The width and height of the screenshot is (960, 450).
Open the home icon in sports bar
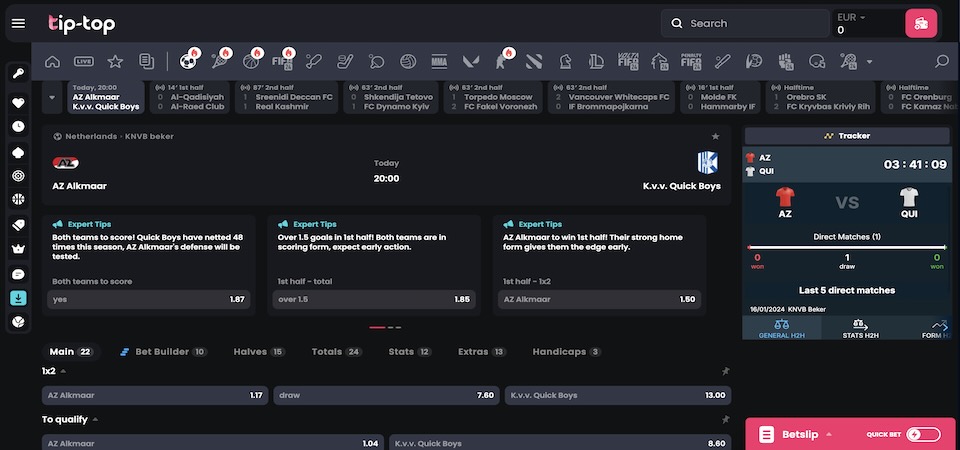[53, 61]
